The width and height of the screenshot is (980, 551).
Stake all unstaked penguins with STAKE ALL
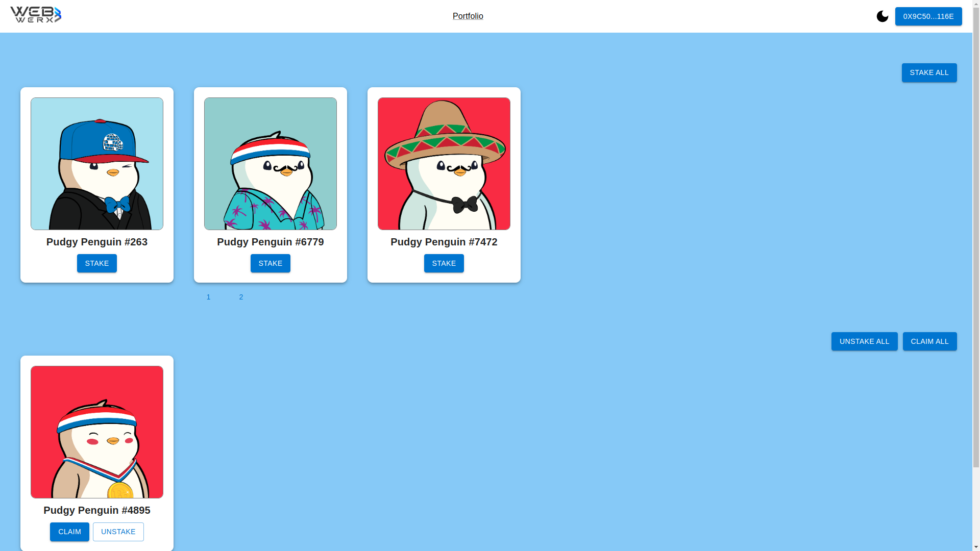click(928, 72)
